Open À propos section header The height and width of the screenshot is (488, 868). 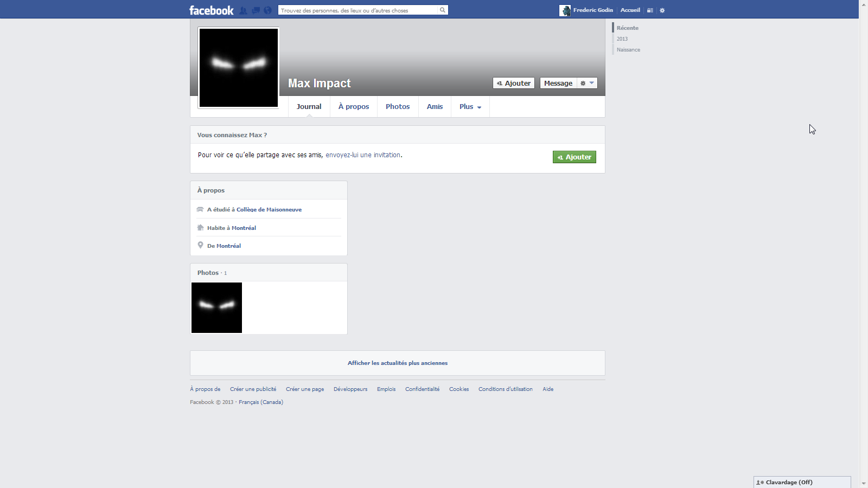[x=211, y=190]
